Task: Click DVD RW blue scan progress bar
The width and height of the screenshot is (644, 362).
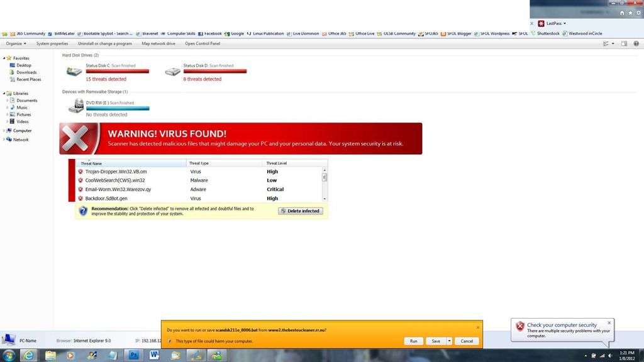Action: 118,109
